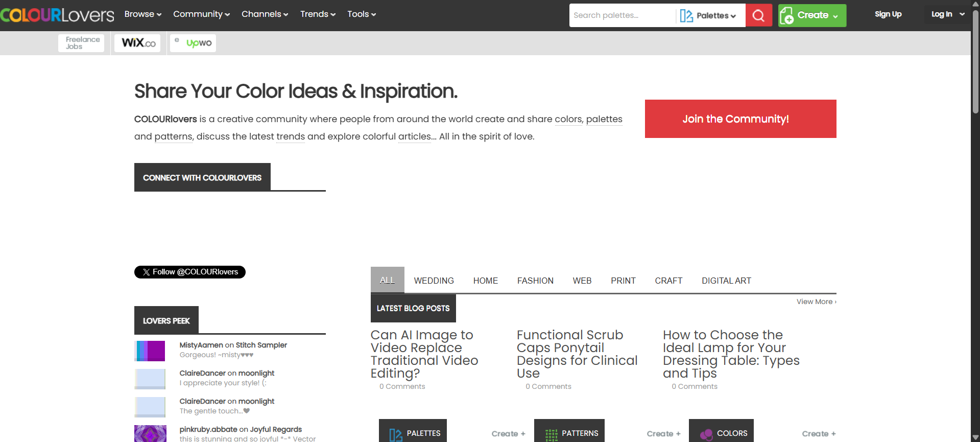The width and height of the screenshot is (980, 442).
Task: Click the LOVERS PEEK header
Action: [166, 320]
